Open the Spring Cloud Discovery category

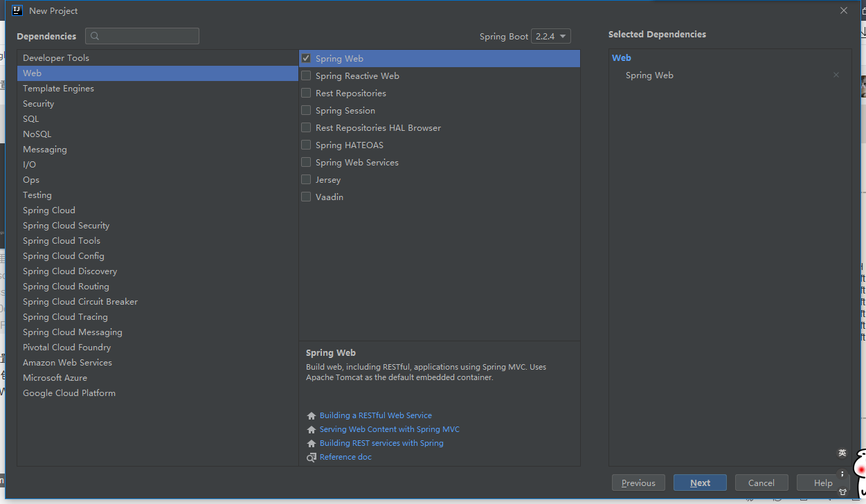click(x=70, y=271)
